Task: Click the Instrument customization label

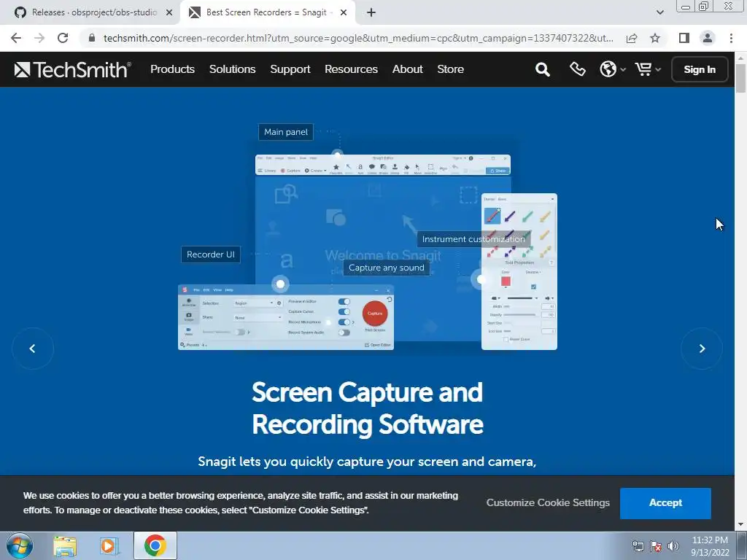Action: tap(473, 239)
